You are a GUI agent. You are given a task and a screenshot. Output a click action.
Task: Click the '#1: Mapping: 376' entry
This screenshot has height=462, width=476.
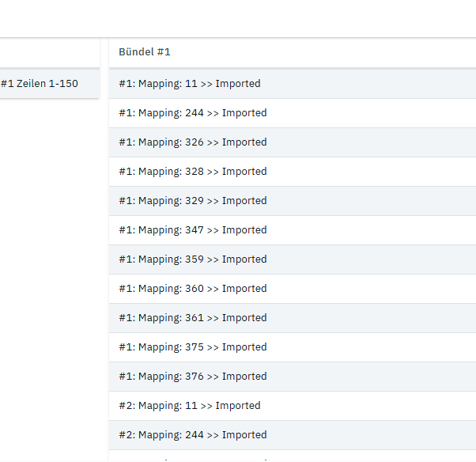193,377
